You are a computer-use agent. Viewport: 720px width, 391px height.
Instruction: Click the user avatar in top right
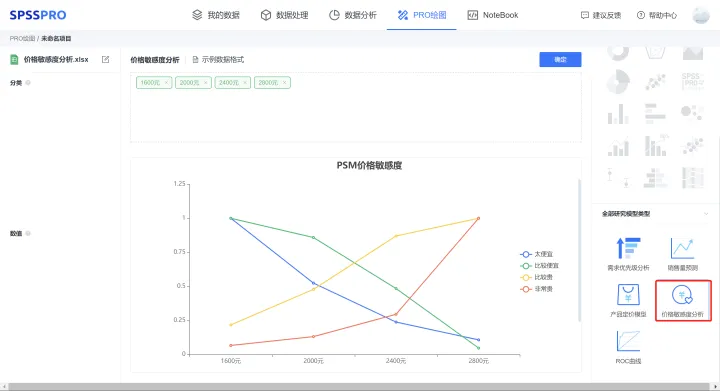(701, 15)
